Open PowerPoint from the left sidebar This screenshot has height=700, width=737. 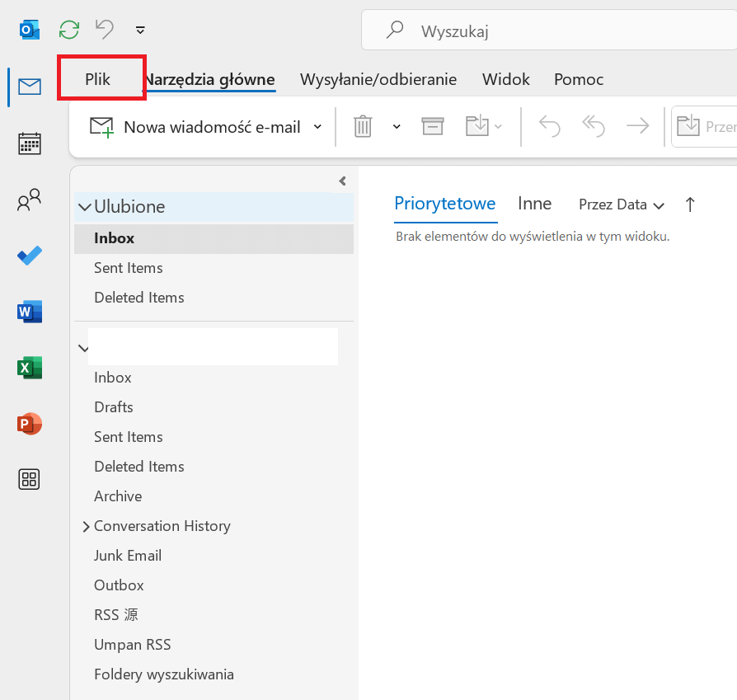point(30,424)
